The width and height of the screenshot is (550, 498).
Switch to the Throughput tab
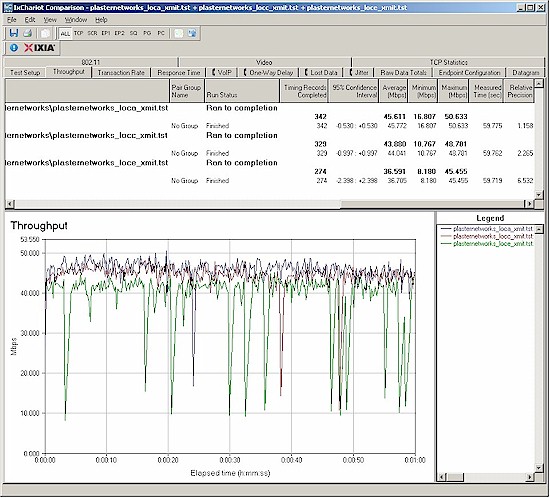coord(69,72)
